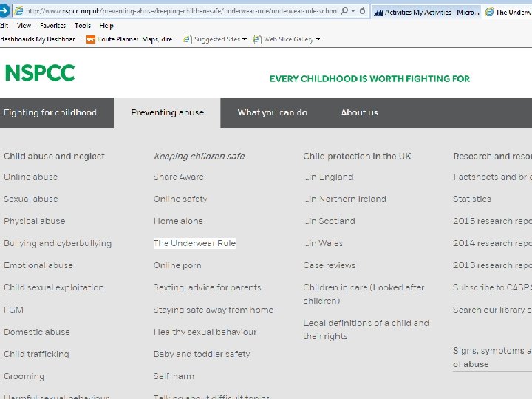
Task: Open Case reviews link
Action: click(330, 265)
